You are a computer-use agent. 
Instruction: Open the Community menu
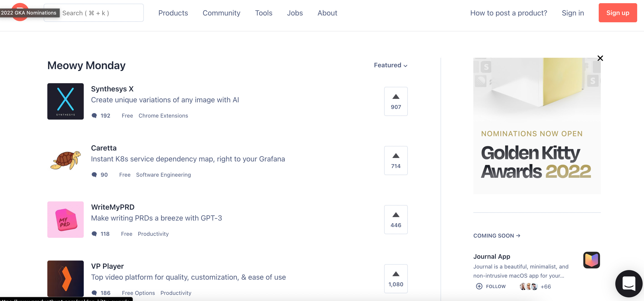coord(221,13)
